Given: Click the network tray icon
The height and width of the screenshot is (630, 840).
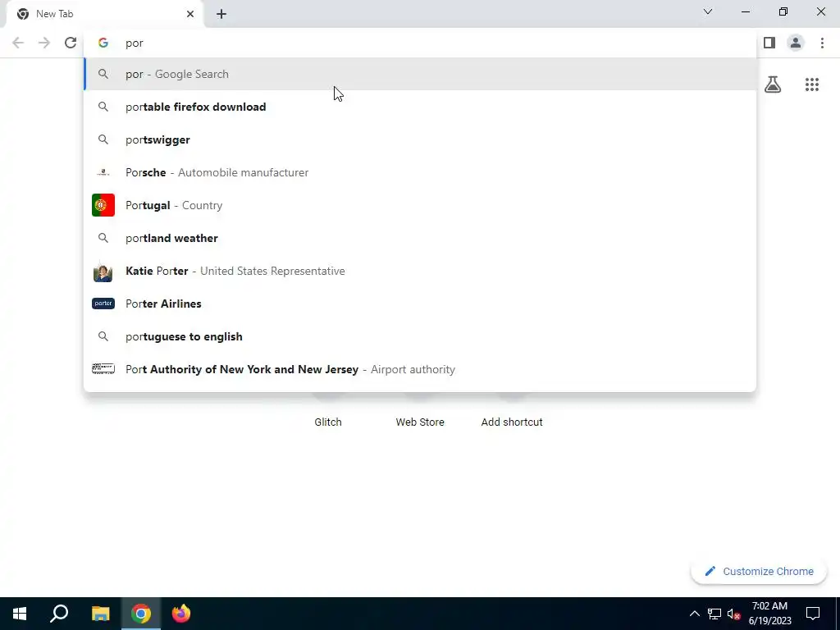Looking at the screenshot, I should pos(714,614).
